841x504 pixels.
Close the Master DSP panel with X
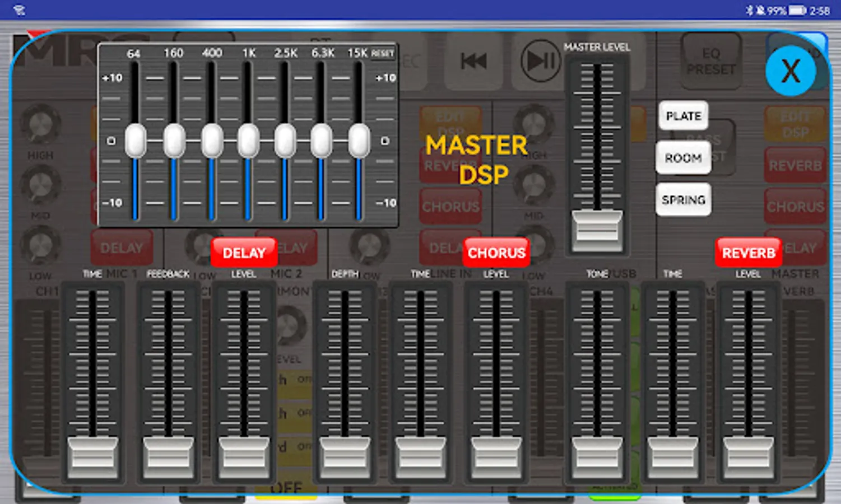point(790,71)
